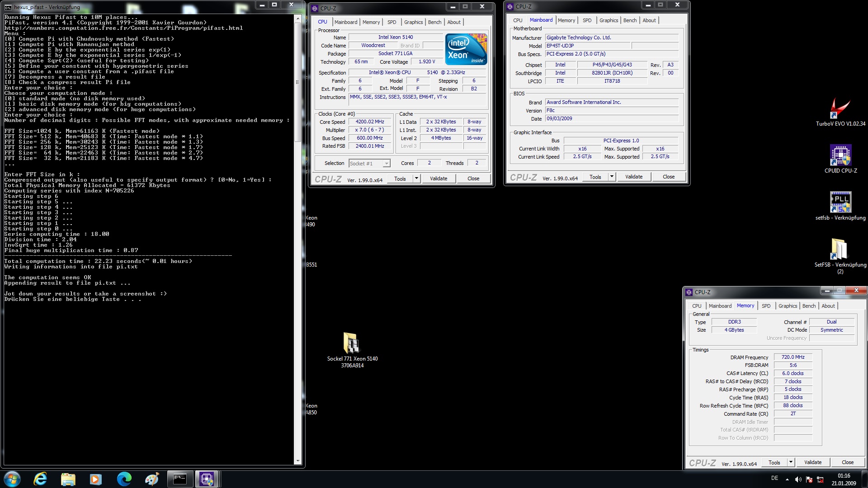Open SPD tab in CPU window
Screen dimensions: 868x488
click(392, 22)
